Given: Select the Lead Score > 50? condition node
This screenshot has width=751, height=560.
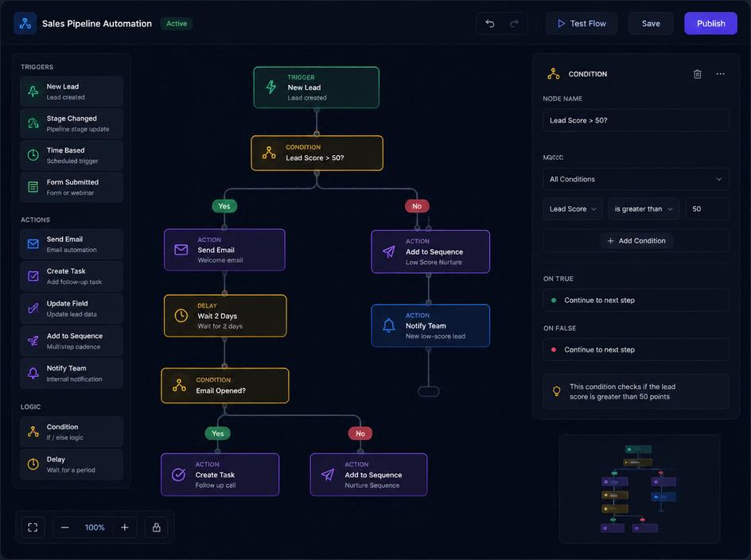Looking at the screenshot, I should pyautogui.click(x=317, y=153).
